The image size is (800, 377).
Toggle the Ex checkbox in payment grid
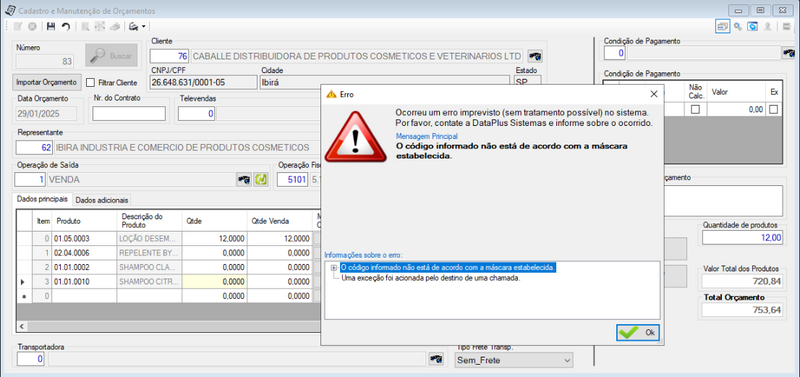(774, 109)
